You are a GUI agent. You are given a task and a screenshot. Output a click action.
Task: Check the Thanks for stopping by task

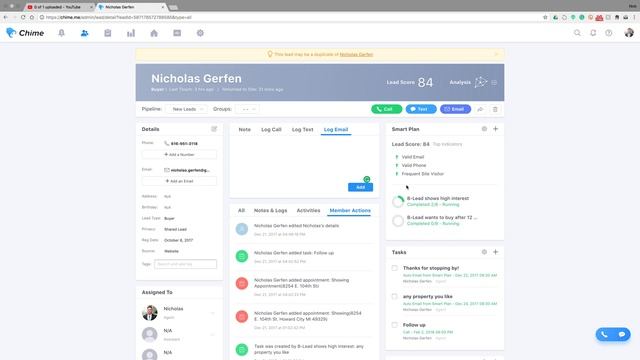394,268
